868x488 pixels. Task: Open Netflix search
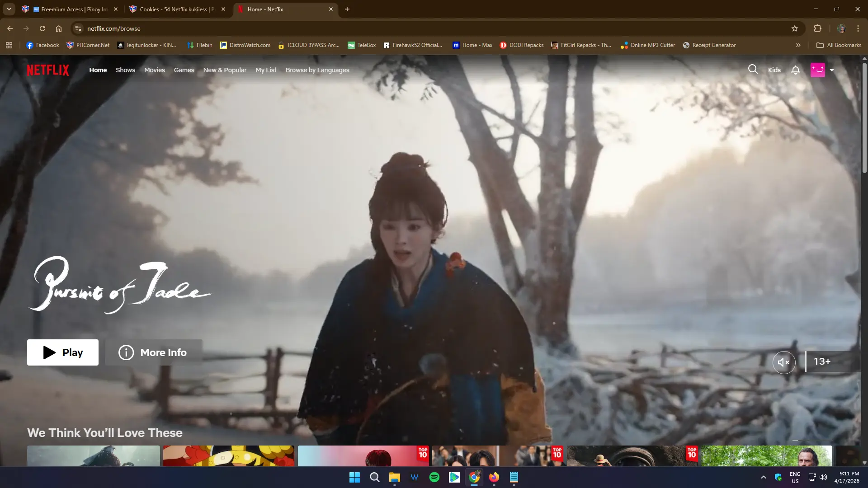click(753, 70)
